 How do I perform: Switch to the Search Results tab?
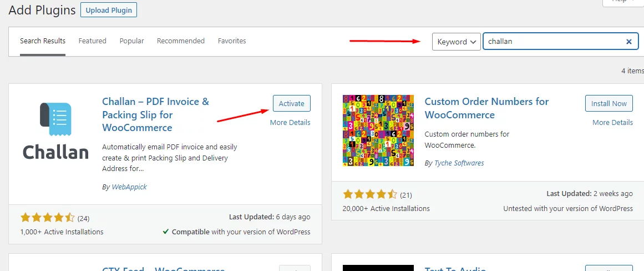click(43, 41)
